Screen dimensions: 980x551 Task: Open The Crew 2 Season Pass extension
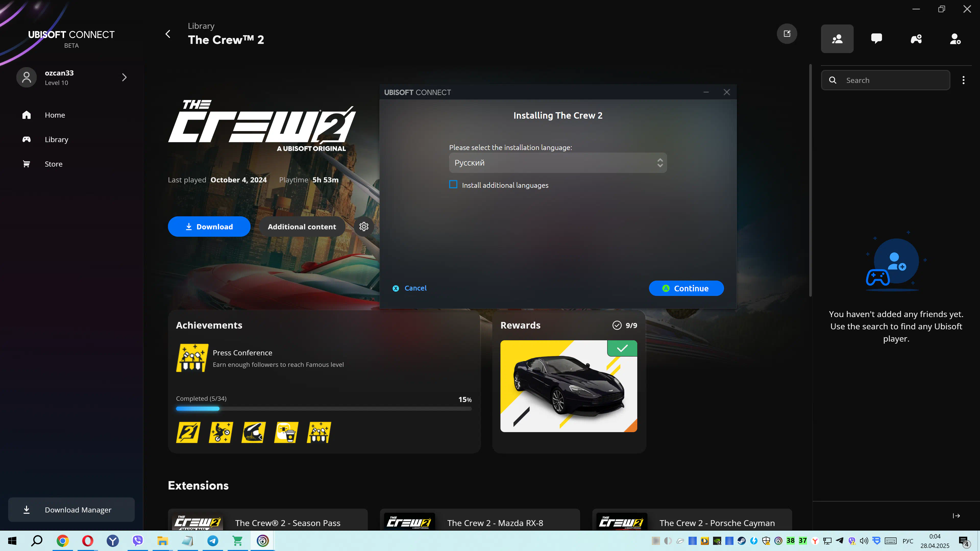click(267, 520)
